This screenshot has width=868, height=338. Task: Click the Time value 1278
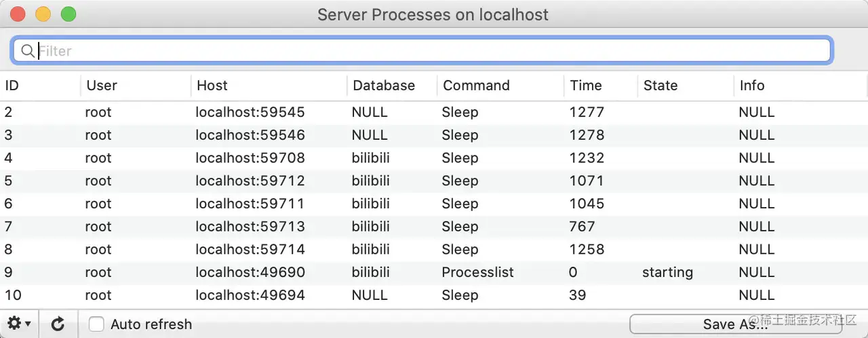click(587, 135)
